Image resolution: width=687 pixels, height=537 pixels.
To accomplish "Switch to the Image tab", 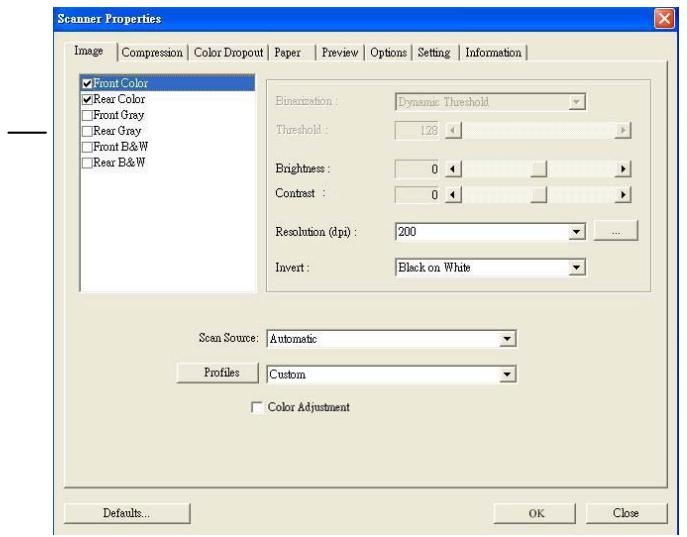I will (x=89, y=51).
